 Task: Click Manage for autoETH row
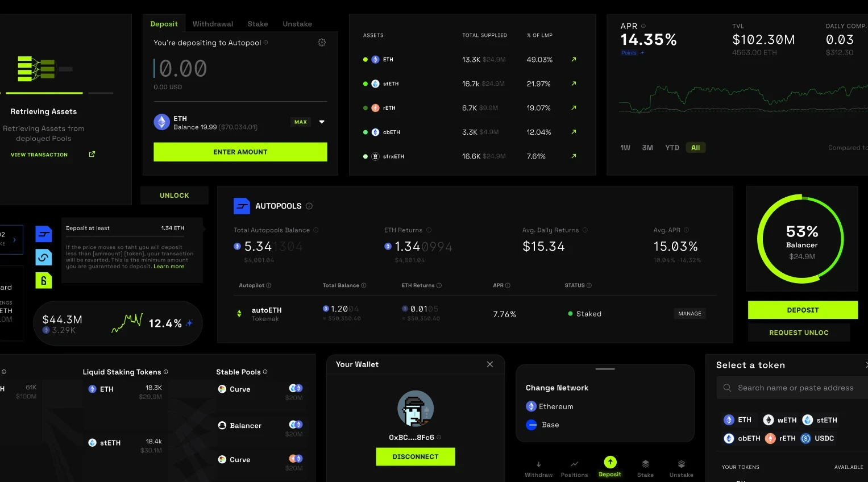click(x=690, y=314)
